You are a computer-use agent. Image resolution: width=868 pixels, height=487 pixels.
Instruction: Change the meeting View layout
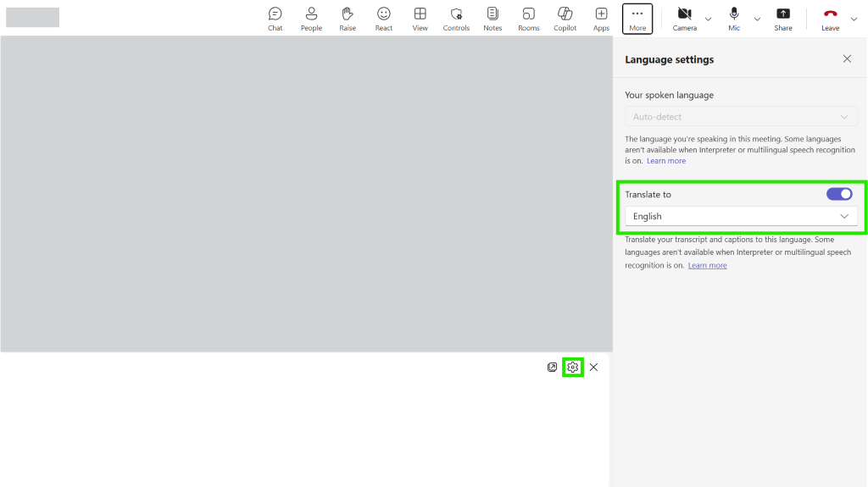pyautogui.click(x=420, y=19)
